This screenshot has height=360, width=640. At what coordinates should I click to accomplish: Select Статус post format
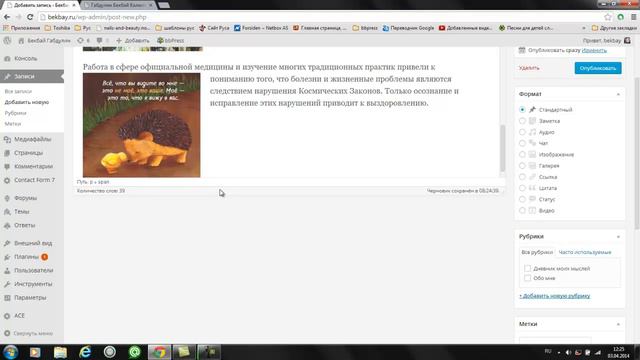pos(522,200)
